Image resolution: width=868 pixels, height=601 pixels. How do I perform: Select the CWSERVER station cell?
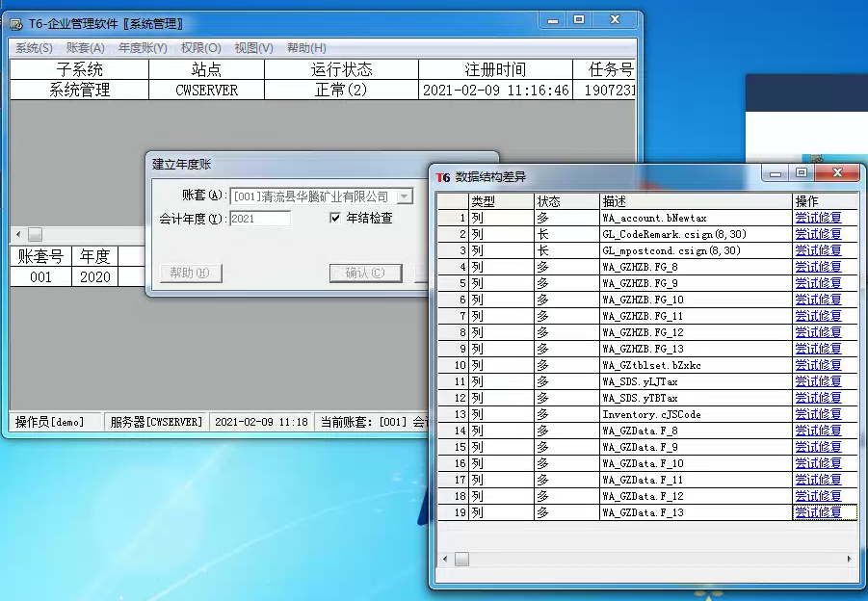206,90
